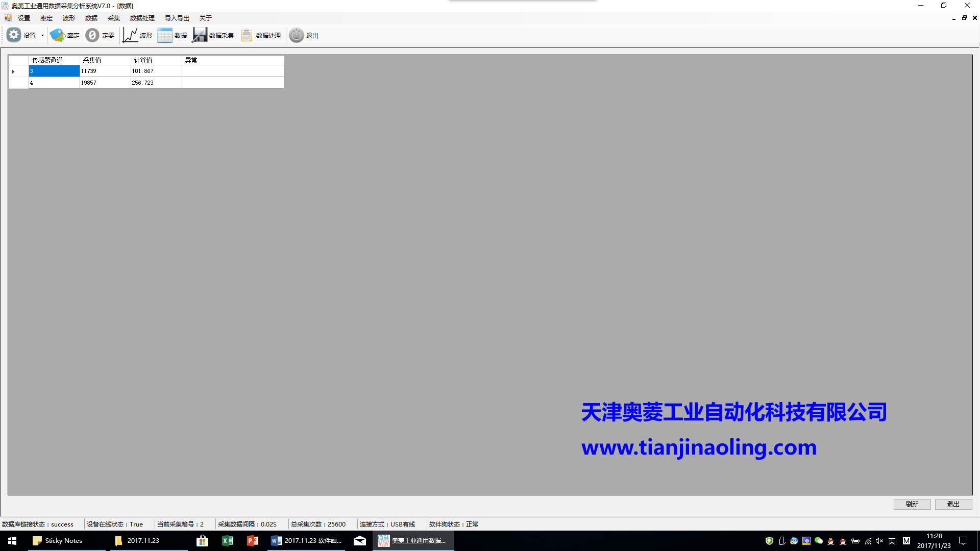Select the cell with value 101.867

156,71
